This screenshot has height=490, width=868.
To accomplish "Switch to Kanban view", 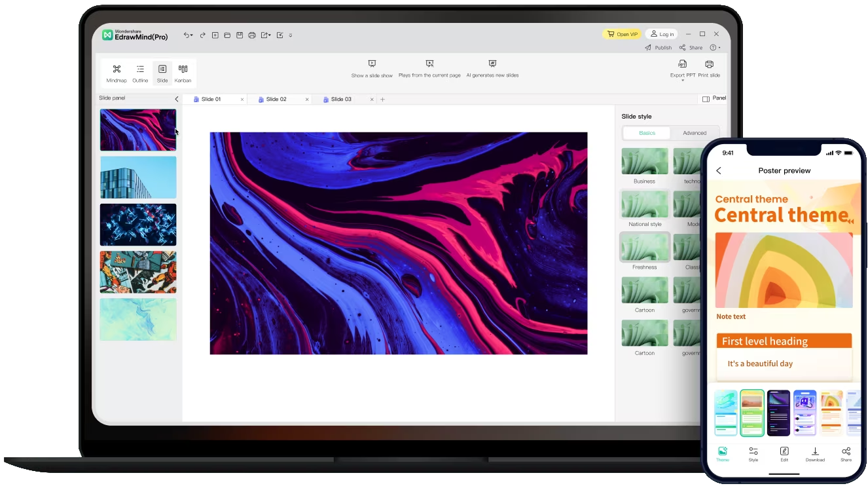I will tap(183, 73).
